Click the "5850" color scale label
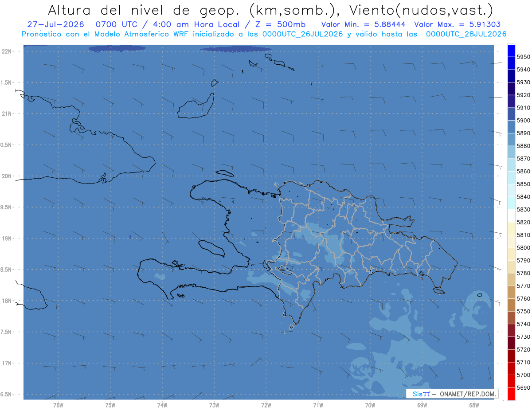The width and height of the screenshot is (532, 411). [x=524, y=184]
